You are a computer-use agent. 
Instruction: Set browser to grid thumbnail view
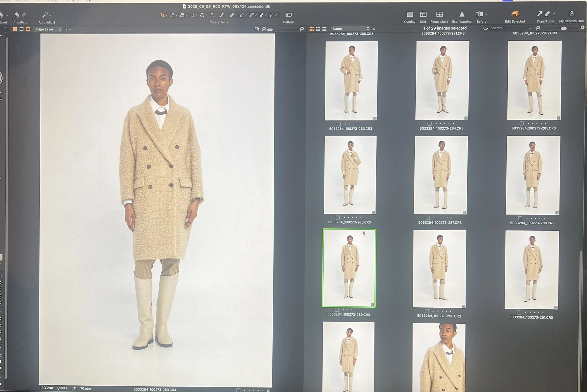click(311, 29)
